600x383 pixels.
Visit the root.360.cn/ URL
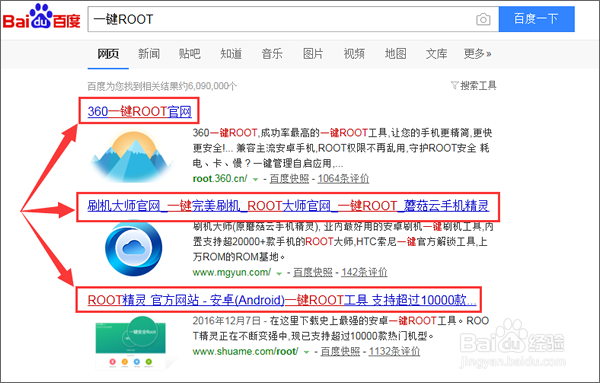[220, 178]
